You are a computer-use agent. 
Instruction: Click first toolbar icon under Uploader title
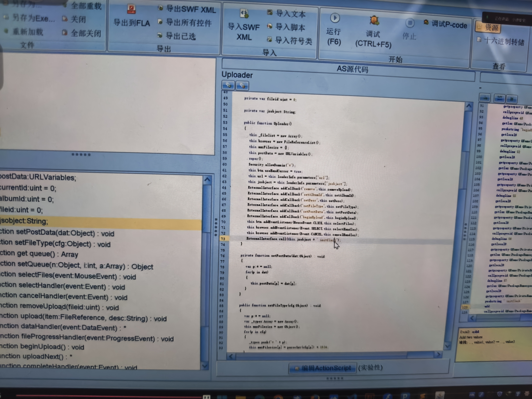pos(228,85)
